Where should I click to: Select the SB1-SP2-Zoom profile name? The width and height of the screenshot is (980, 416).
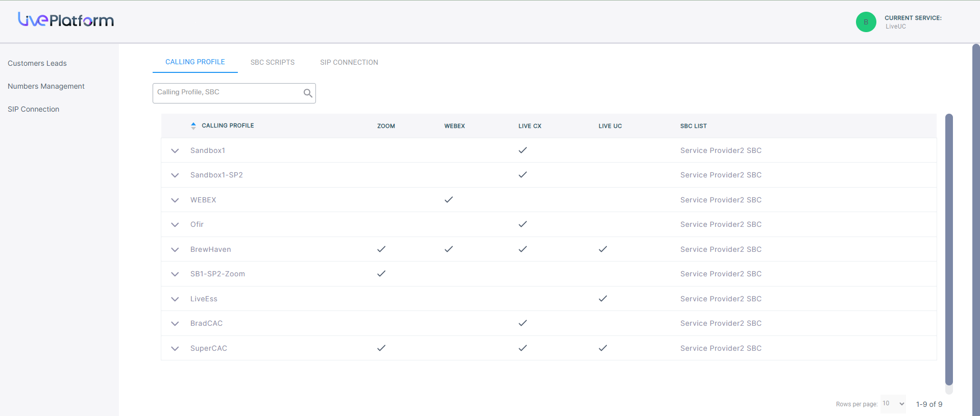click(217, 274)
